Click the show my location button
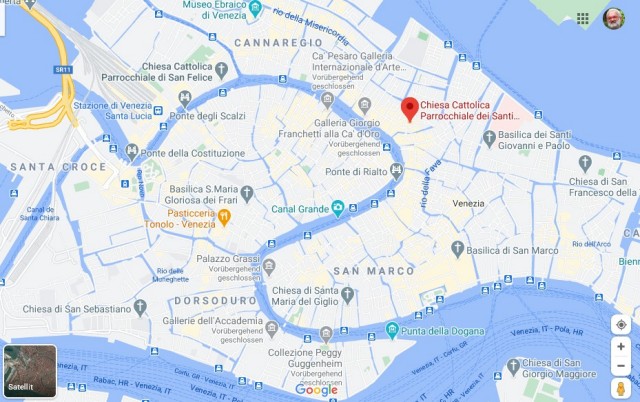The image size is (640, 402). tap(621, 325)
